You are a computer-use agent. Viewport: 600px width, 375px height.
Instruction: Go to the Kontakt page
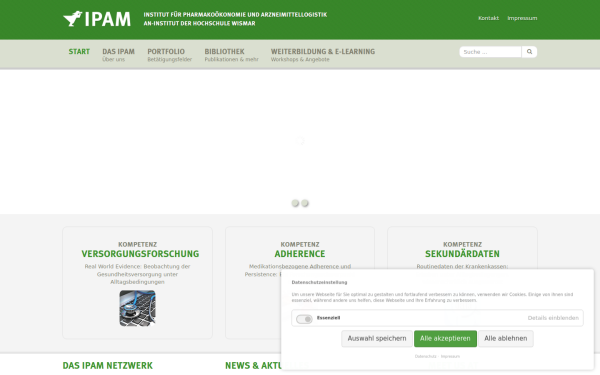pyautogui.click(x=488, y=18)
